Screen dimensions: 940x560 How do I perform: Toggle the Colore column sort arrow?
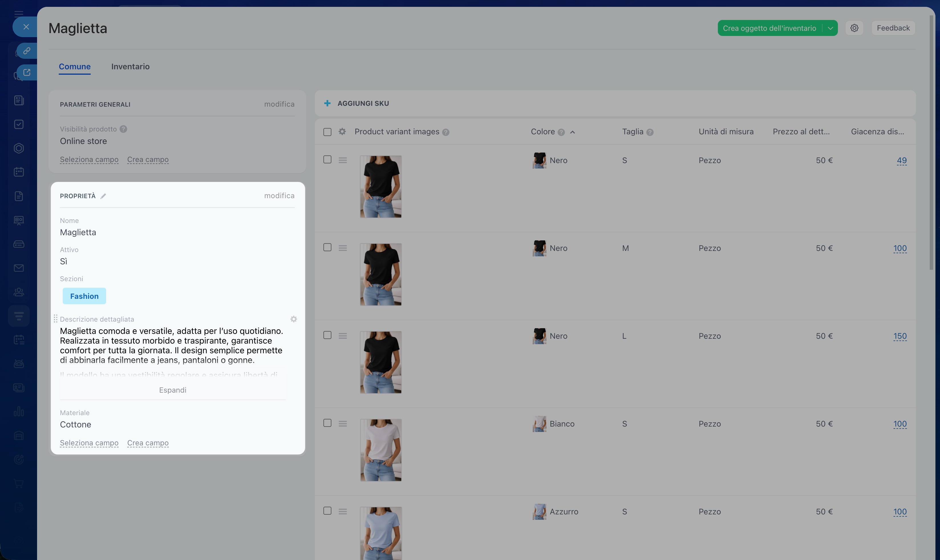click(572, 132)
